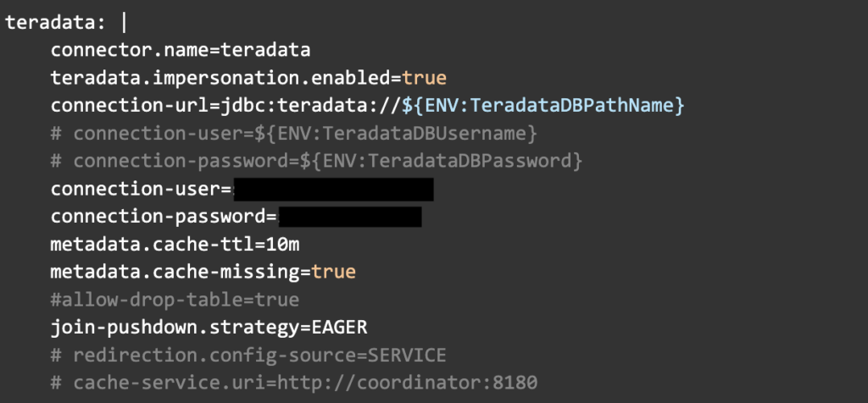The width and height of the screenshot is (868, 403).
Task: Click the redacted connection-user value
Action: pyautogui.click(x=333, y=189)
